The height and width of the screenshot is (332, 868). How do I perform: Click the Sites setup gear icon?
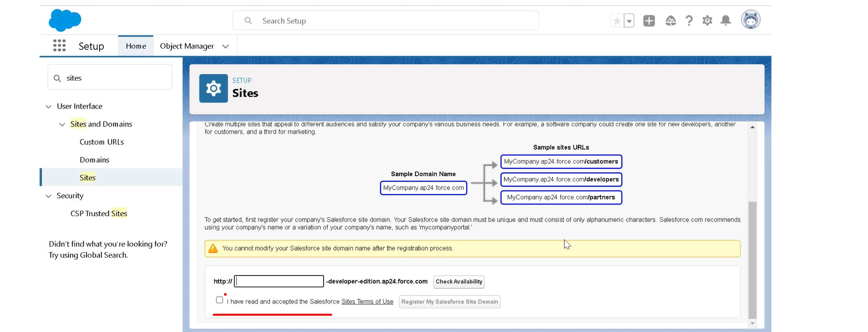click(x=213, y=88)
